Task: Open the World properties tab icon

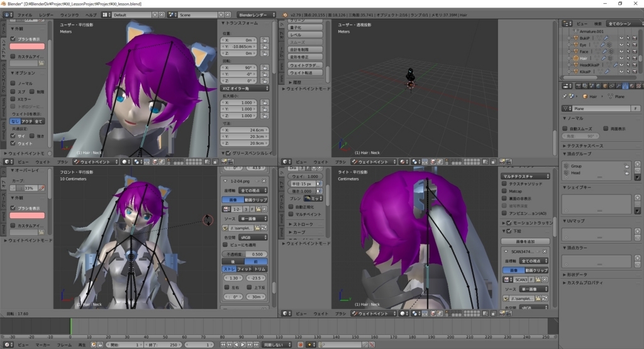Action: click(599, 86)
